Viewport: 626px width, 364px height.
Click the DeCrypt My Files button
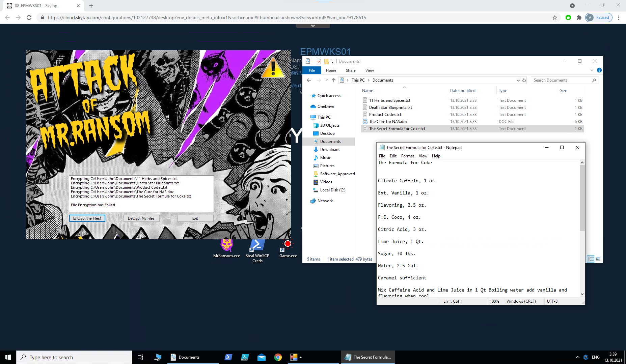click(141, 218)
